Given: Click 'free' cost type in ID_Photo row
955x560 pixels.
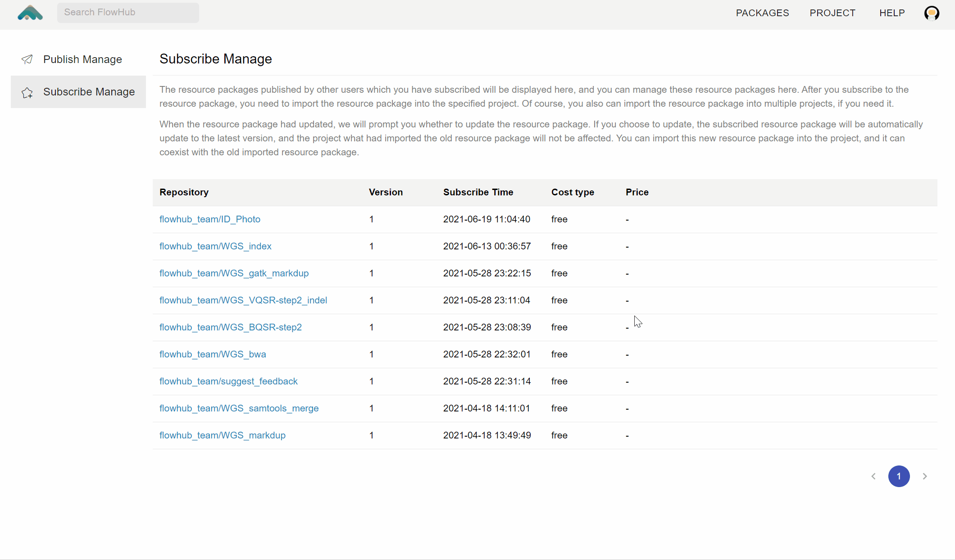Looking at the screenshot, I should (559, 219).
